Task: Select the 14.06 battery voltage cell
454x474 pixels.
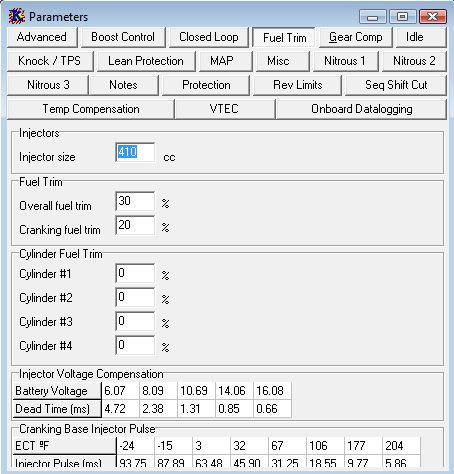Action: click(234, 391)
